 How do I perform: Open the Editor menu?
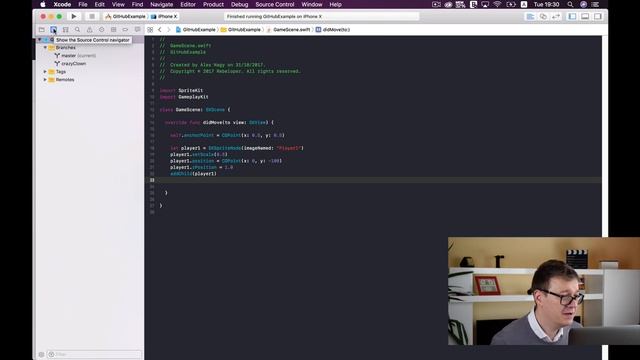(x=188, y=4)
